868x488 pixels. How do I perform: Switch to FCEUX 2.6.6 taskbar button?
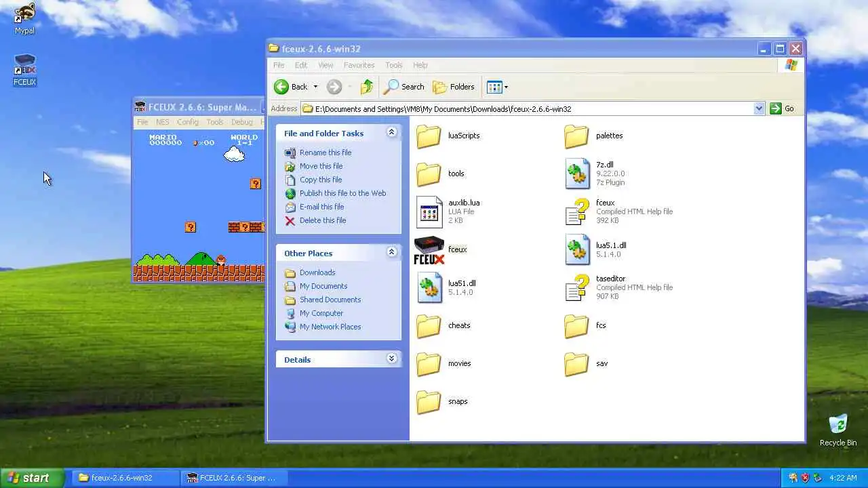pyautogui.click(x=235, y=478)
